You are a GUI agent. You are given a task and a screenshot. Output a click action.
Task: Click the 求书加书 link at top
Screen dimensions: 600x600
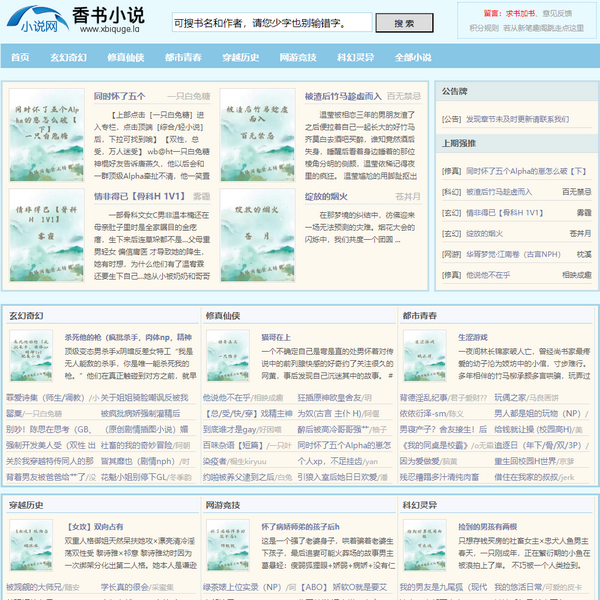pos(521,14)
